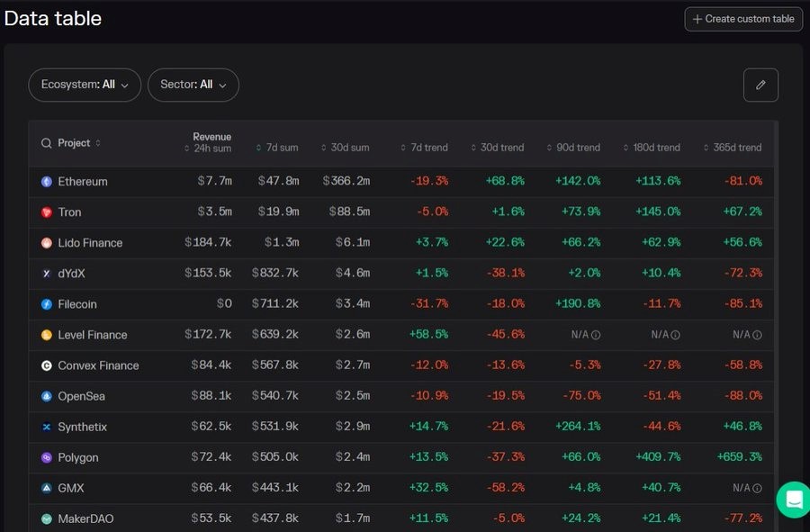Click the Create custom table button
Viewport: 810px width, 532px height.
pos(743,19)
